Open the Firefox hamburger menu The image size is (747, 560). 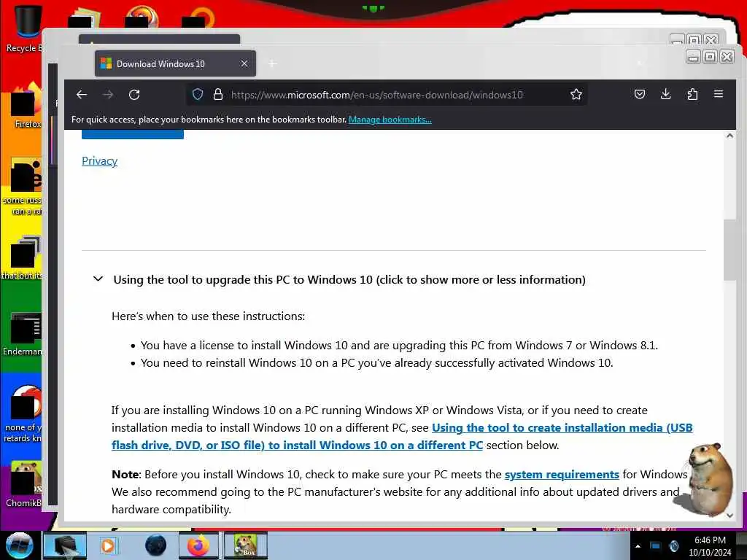tap(719, 94)
